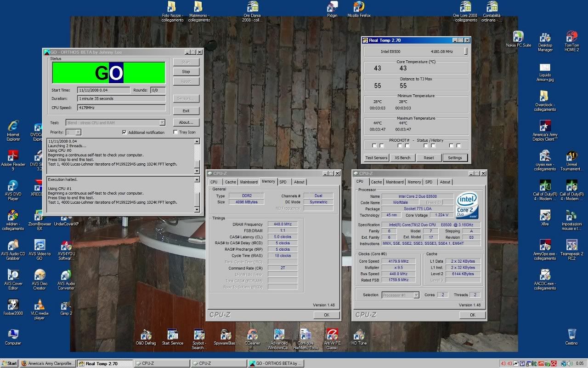The width and height of the screenshot is (588, 368).
Task: Open HD Tune desktop shortcut
Action: pyautogui.click(x=359, y=335)
